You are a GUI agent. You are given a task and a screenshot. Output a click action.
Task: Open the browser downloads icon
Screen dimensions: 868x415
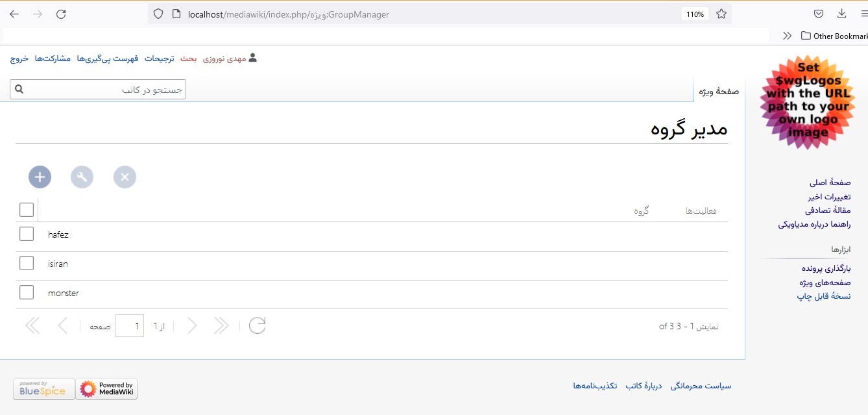(x=842, y=14)
